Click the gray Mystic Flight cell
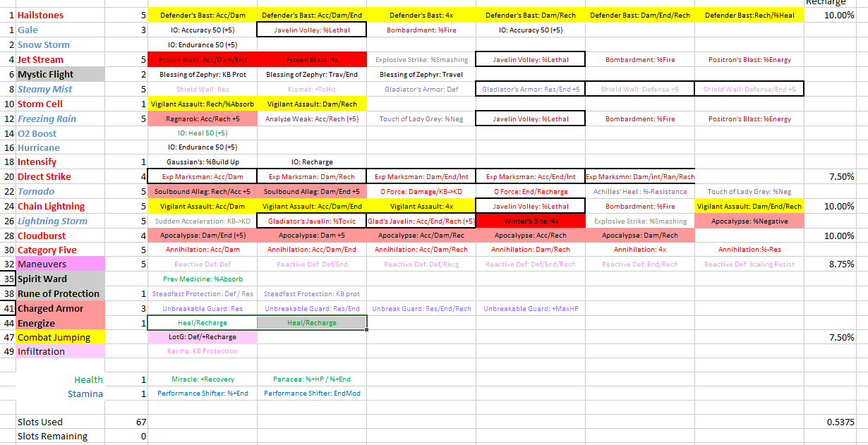The width and height of the screenshot is (868, 445). [60, 74]
